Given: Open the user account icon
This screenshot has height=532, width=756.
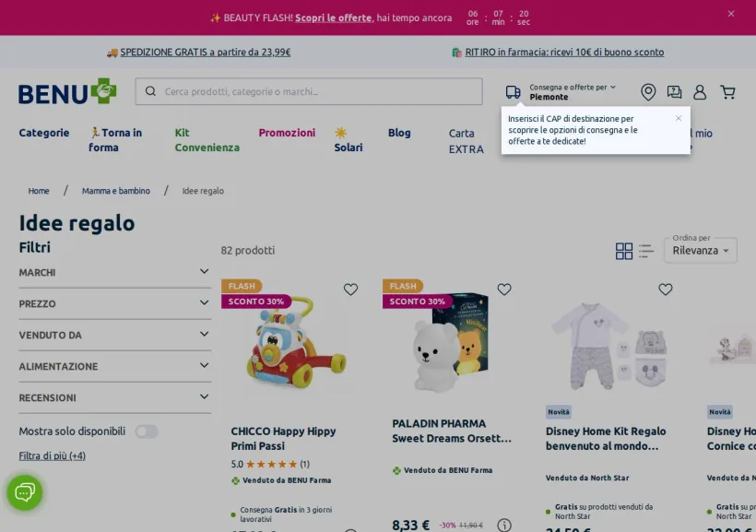Looking at the screenshot, I should tap(700, 91).
